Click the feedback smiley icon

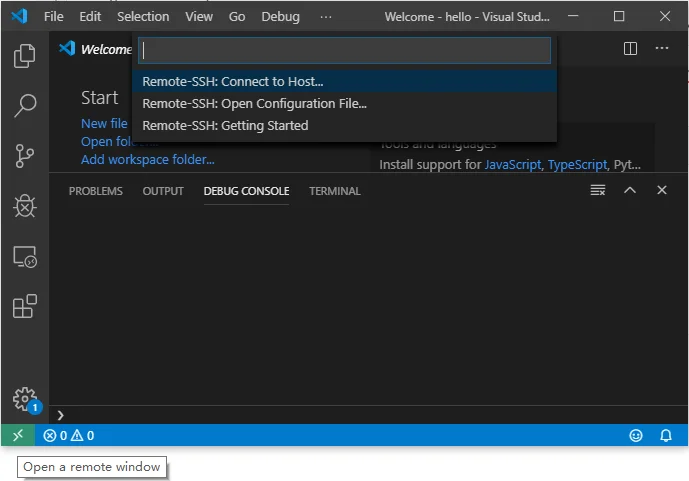coord(635,435)
